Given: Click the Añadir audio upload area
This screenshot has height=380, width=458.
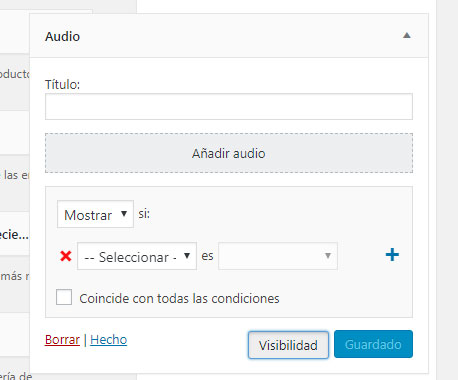Looking at the screenshot, I should point(229,153).
